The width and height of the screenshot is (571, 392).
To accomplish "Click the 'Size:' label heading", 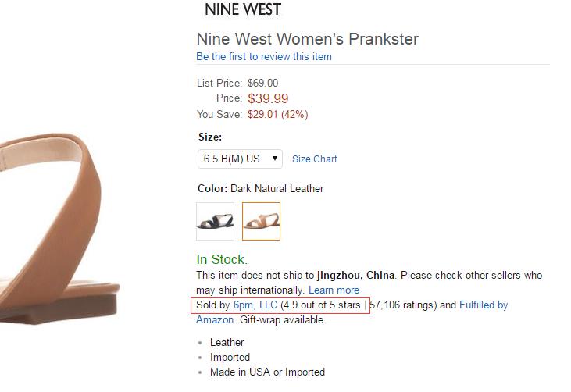I will coord(211,136).
